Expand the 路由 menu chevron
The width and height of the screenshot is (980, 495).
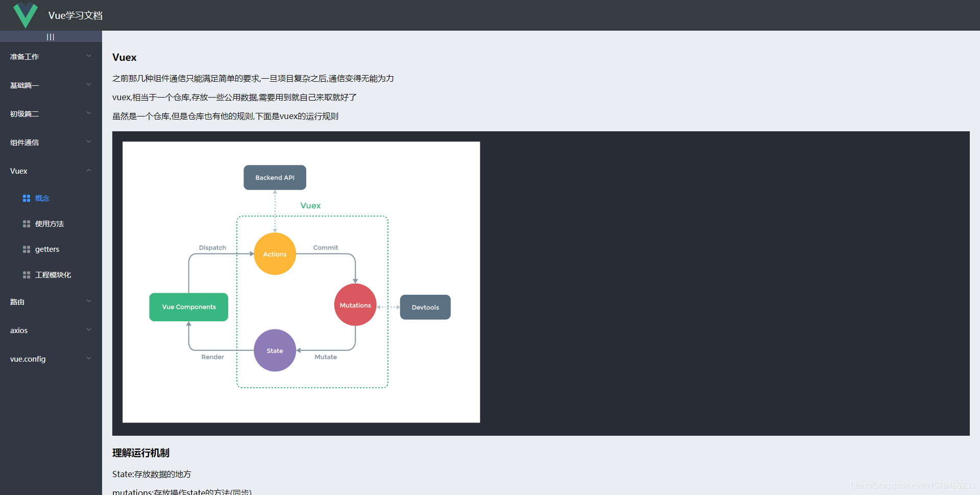[x=89, y=301]
